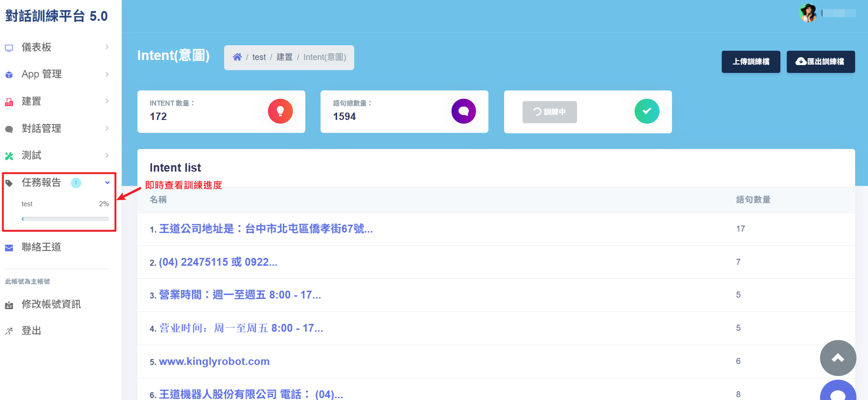Open the 對話管理 sidebar menu
868x400 pixels.
(42, 128)
